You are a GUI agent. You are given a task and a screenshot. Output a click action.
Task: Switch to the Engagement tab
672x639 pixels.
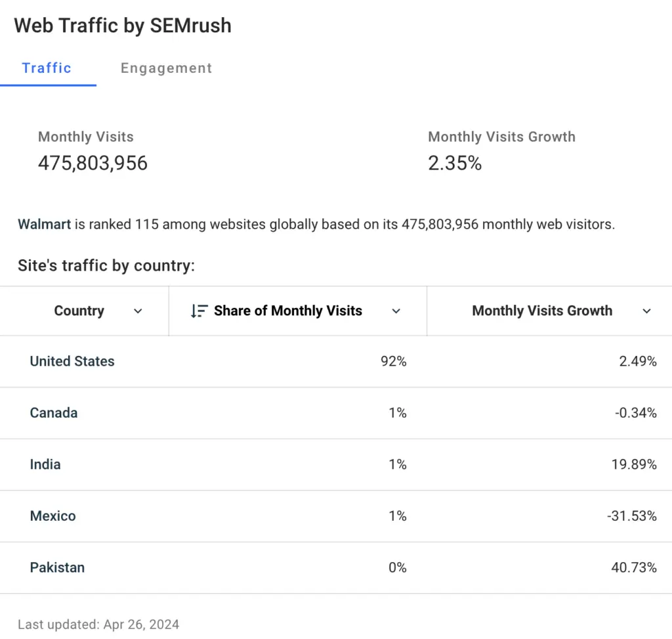166,68
